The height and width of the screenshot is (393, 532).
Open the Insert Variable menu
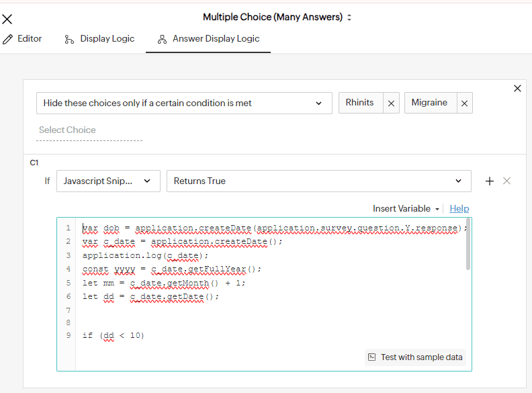point(406,209)
